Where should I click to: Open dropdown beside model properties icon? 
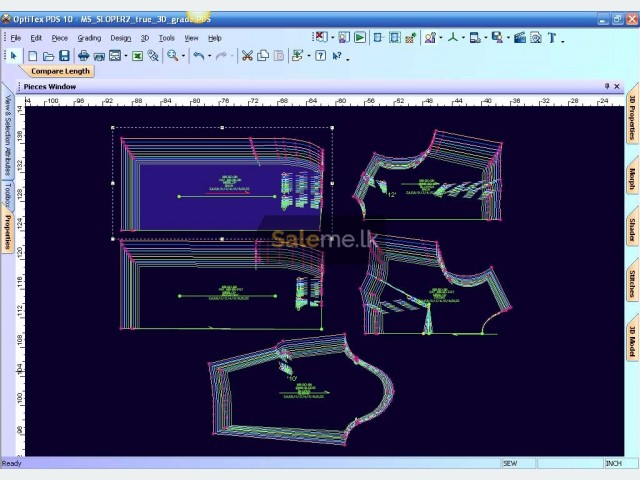coord(441,38)
